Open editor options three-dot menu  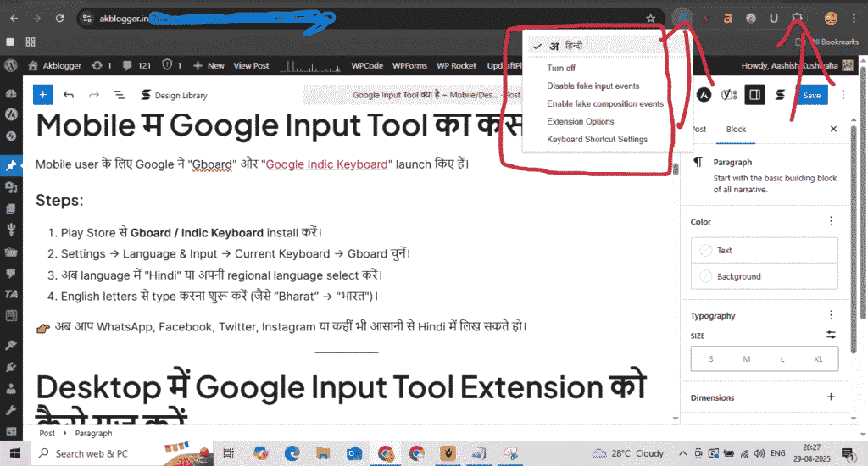click(843, 95)
